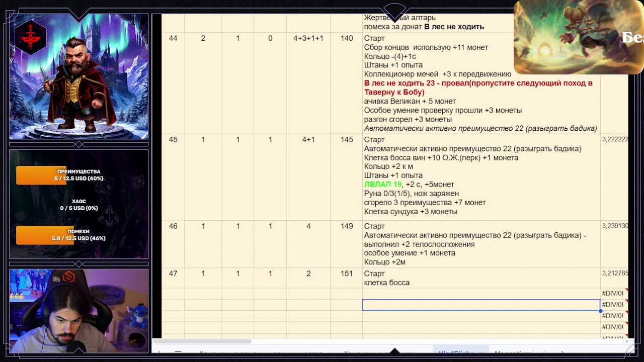The height and width of the screenshot is (362, 644).
Task: Select the cell with В лес не ходить
Action: pos(481,23)
